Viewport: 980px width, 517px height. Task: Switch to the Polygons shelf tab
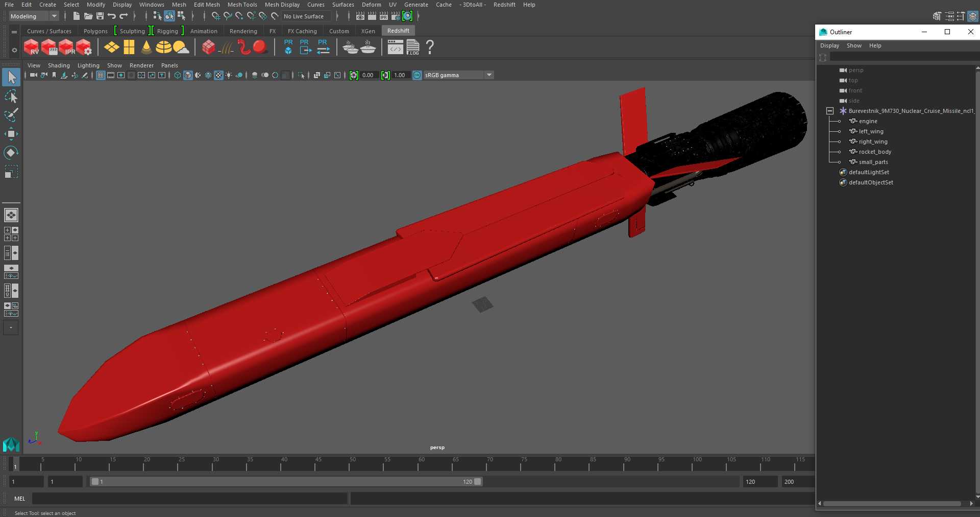[x=95, y=31]
